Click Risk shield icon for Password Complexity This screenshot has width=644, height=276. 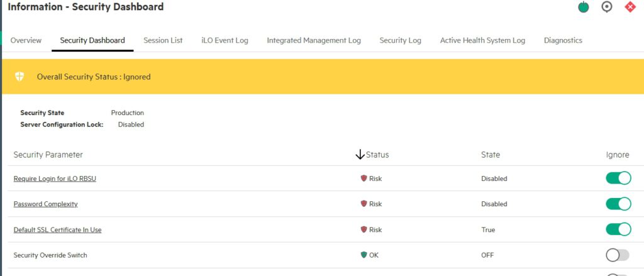(364, 204)
